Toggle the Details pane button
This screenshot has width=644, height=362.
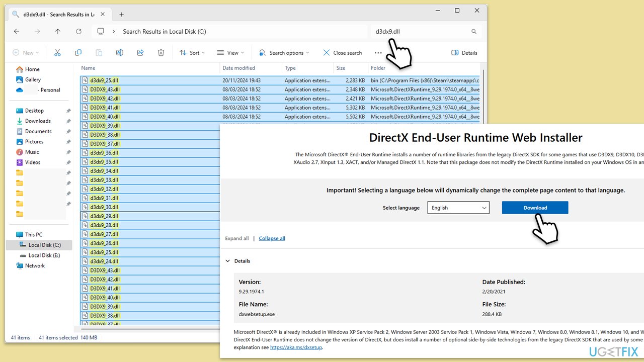tap(464, 53)
